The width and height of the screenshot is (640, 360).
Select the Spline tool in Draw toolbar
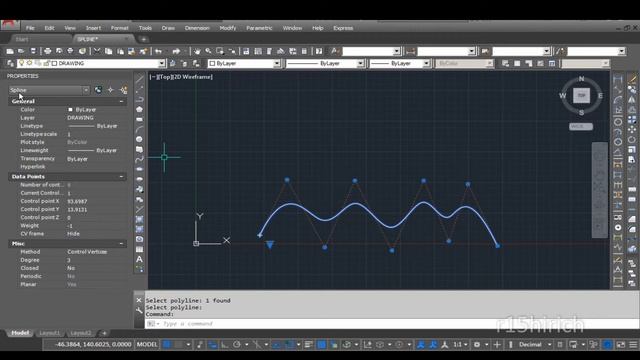[x=139, y=159]
